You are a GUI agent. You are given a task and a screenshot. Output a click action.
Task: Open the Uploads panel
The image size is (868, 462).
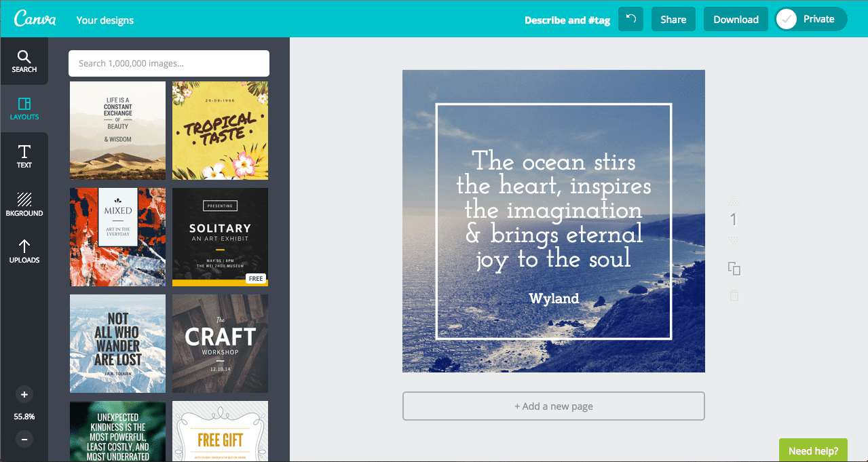[x=24, y=252]
